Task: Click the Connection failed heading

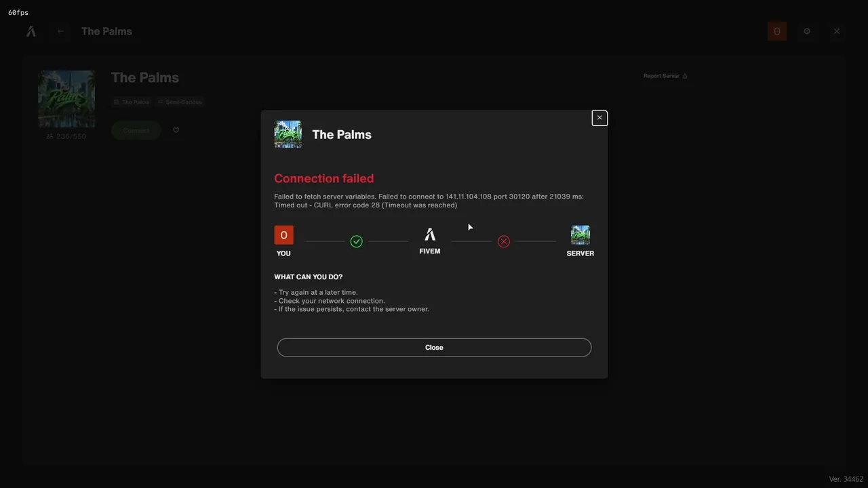Action: pyautogui.click(x=324, y=178)
